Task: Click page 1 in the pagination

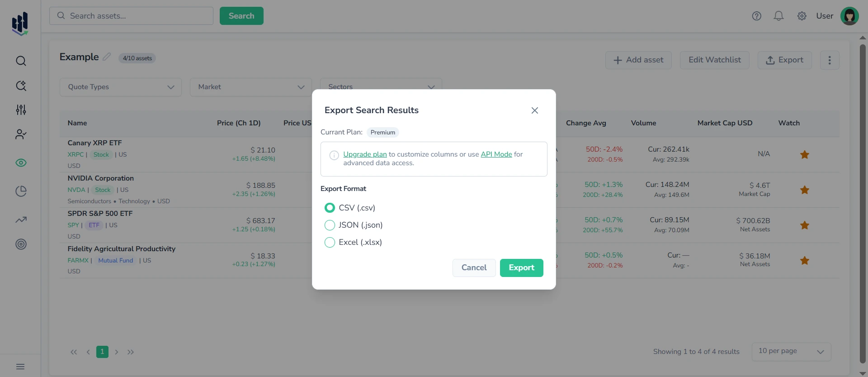Action: (x=102, y=352)
